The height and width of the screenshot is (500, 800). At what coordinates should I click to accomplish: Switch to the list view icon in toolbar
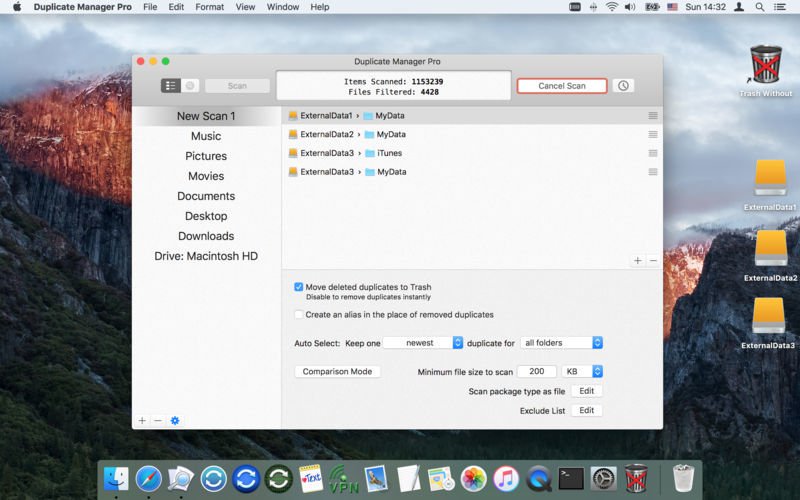(x=171, y=86)
